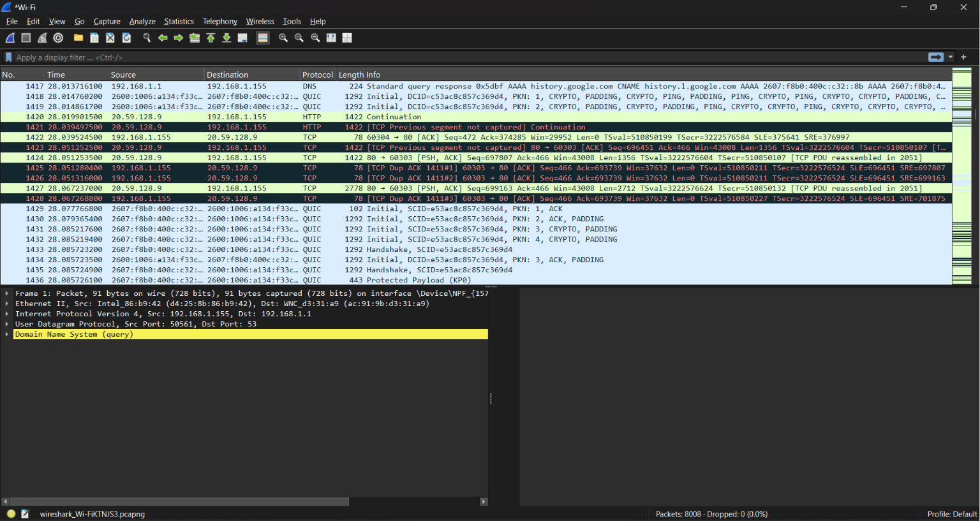Open the Analyze menu
980x521 pixels.
click(142, 22)
